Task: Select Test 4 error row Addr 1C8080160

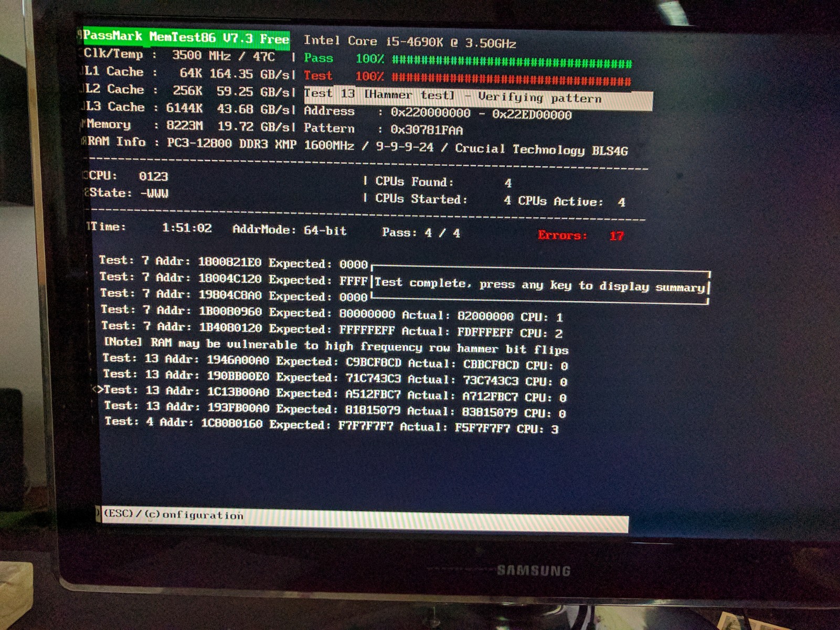Action: click(332, 425)
